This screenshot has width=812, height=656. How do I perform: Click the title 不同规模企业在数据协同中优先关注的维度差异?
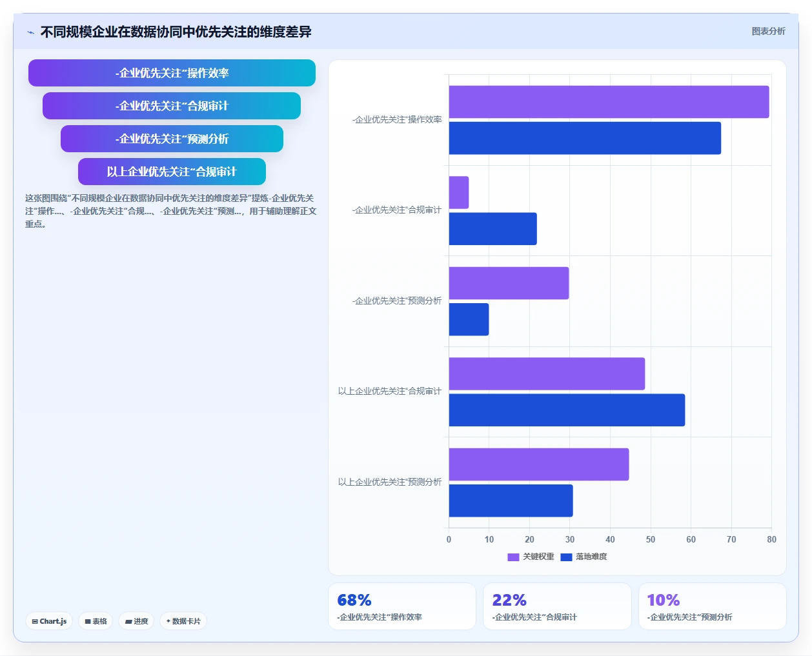pos(176,32)
